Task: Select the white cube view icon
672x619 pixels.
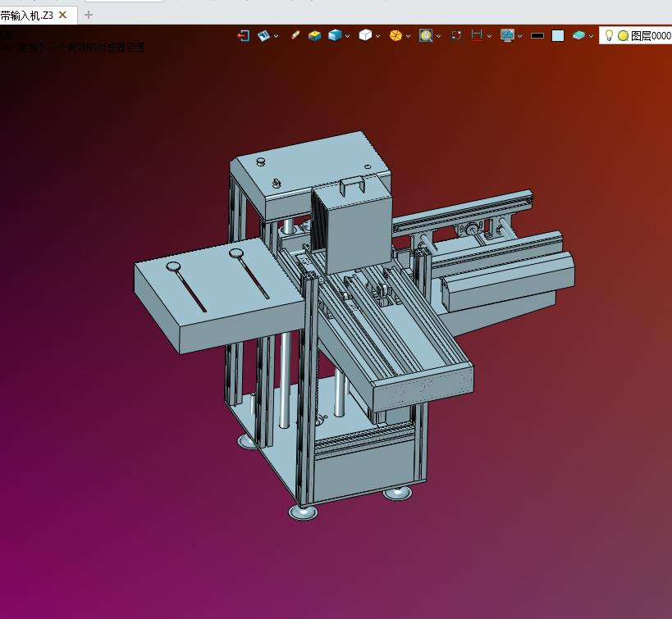Action: point(365,35)
